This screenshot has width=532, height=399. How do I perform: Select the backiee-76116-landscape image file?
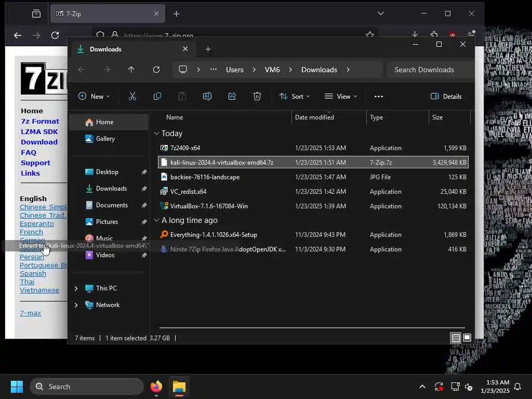click(313, 177)
